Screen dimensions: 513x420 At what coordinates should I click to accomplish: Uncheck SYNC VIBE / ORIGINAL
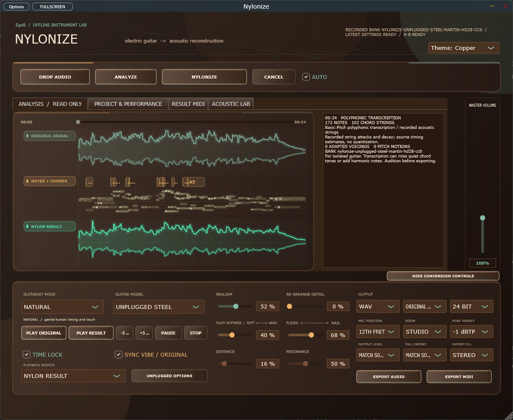[x=119, y=354]
